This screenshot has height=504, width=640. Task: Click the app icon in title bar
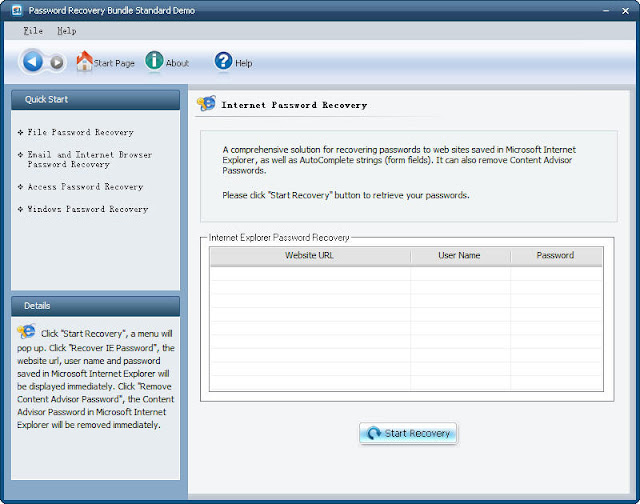click(x=16, y=10)
